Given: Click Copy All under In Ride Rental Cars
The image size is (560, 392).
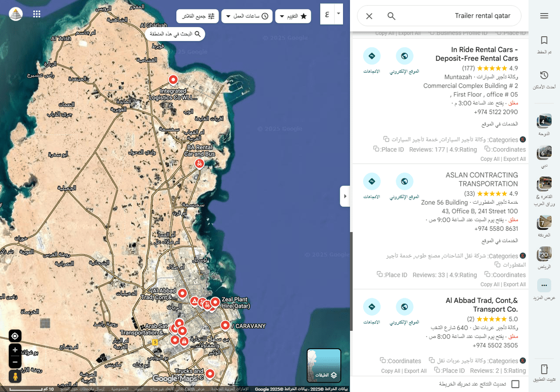Looking at the screenshot, I should point(490,159).
